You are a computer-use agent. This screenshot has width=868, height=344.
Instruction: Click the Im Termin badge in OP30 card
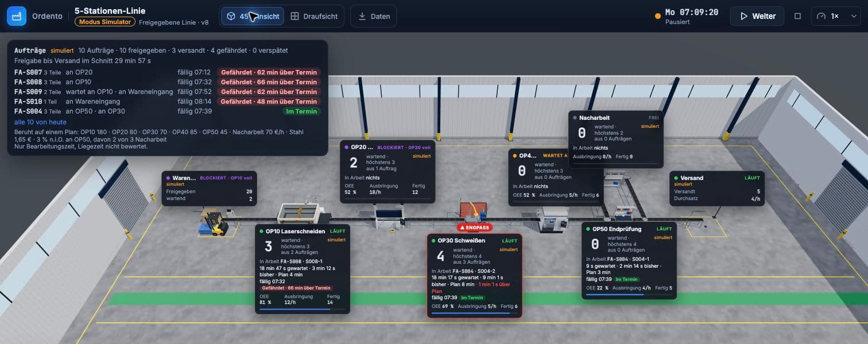click(x=472, y=298)
